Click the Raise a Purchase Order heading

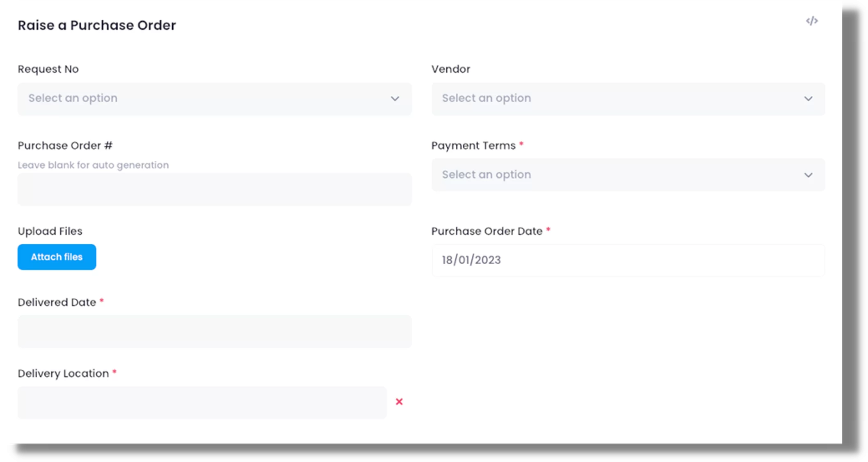[97, 25]
